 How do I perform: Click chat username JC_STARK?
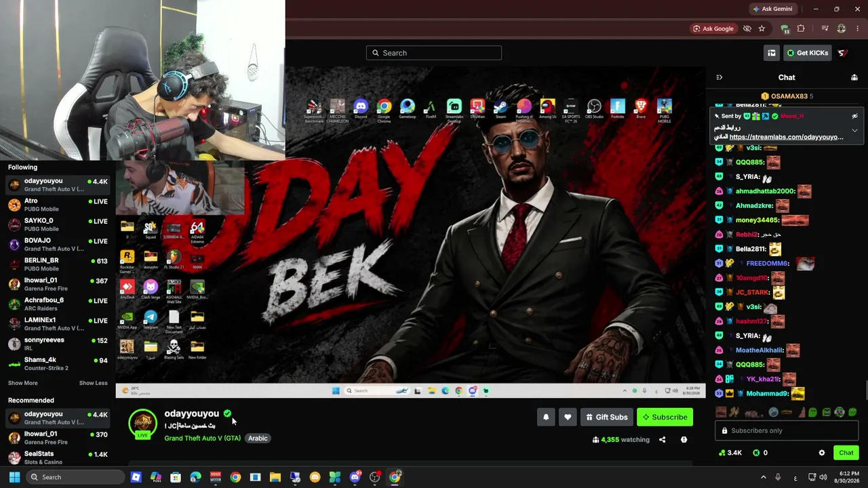tap(753, 292)
